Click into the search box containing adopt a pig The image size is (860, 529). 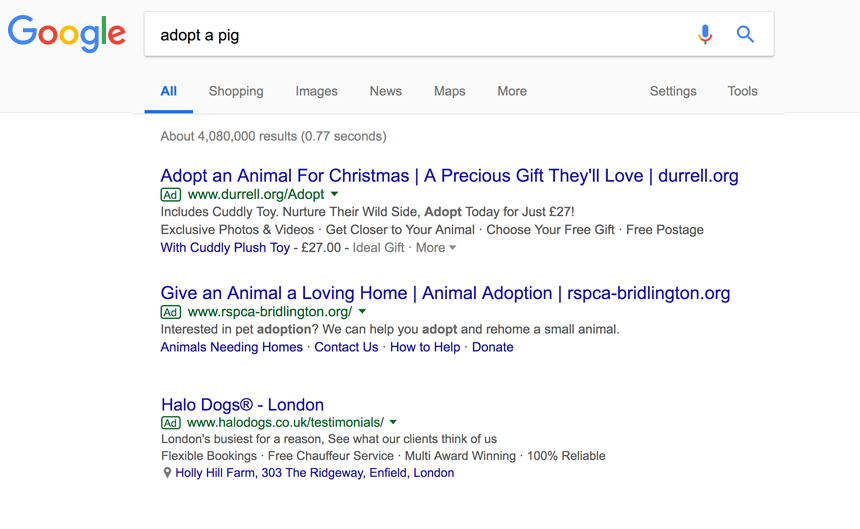tap(420, 35)
